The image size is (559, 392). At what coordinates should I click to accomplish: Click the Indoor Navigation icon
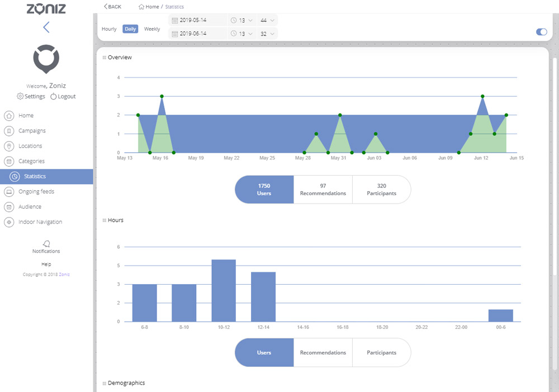(x=8, y=222)
